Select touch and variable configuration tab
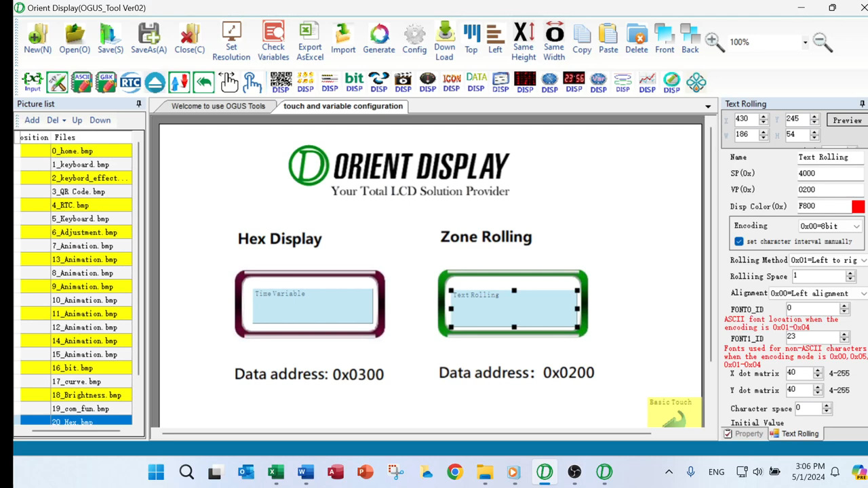This screenshot has width=868, height=488. (x=343, y=106)
